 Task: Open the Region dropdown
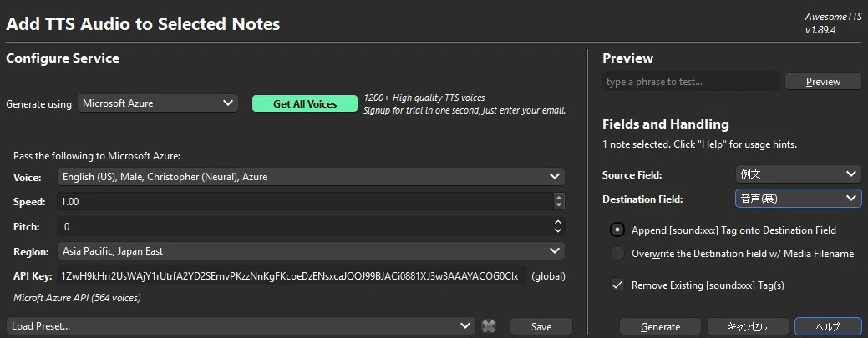point(311,251)
